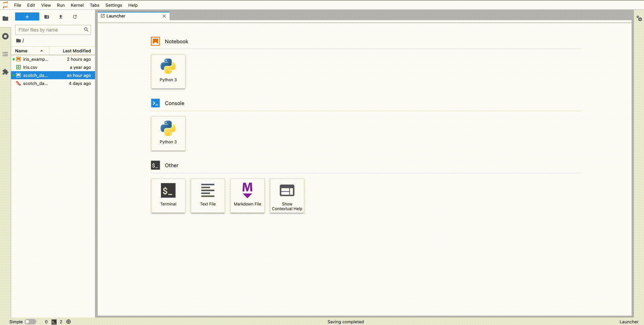This screenshot has width=644, height=325.
Task: Open the Edit menu
Action: (x=31, y=5)
